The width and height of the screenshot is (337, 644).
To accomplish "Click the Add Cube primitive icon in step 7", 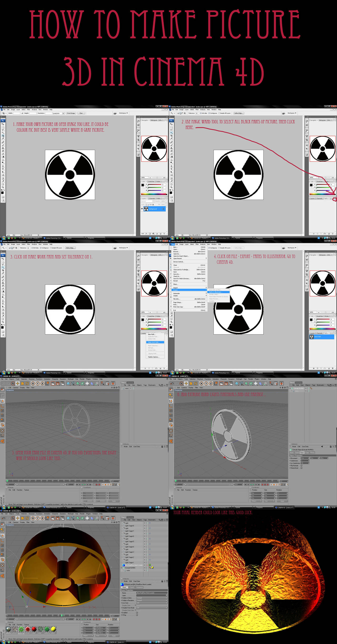I will click(x=68, y=518).
